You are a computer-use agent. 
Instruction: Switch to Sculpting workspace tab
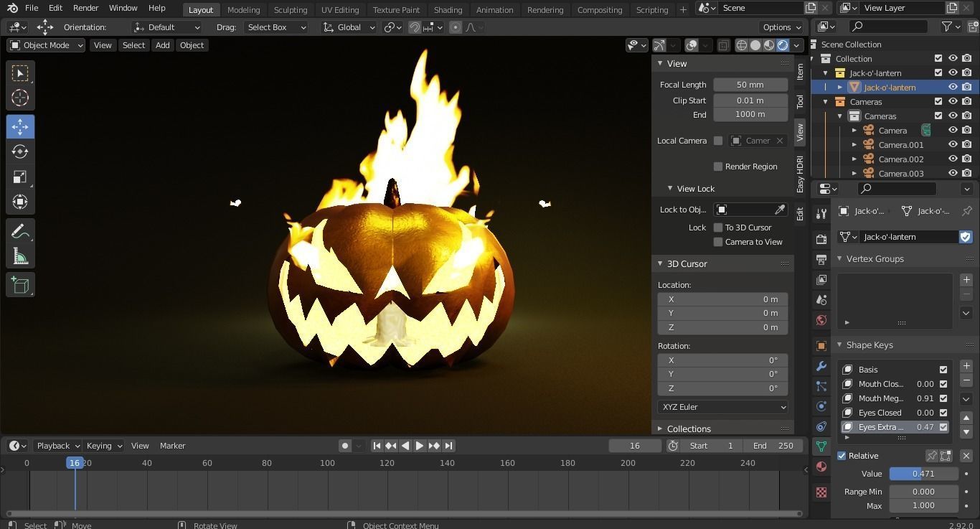pyautogui.click(x=291, y=9)
